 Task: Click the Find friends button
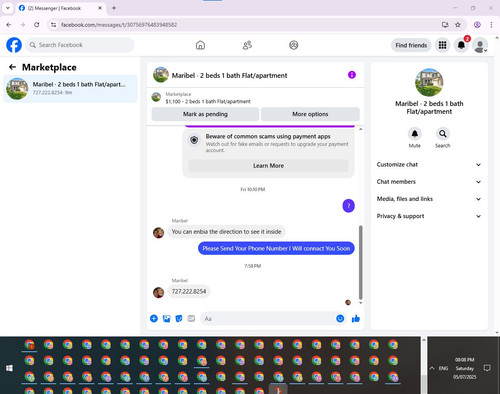click(411, 45)
